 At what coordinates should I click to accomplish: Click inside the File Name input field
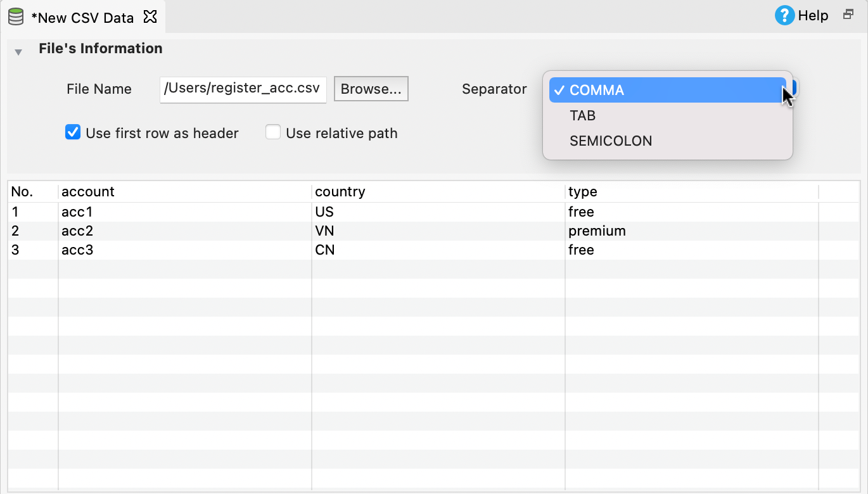click(243, 89)
